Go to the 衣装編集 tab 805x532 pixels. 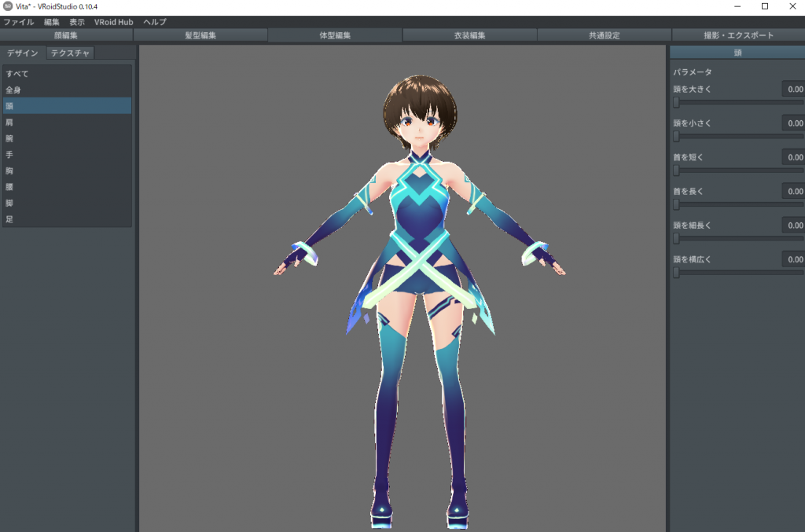click(x=469, y=35)
